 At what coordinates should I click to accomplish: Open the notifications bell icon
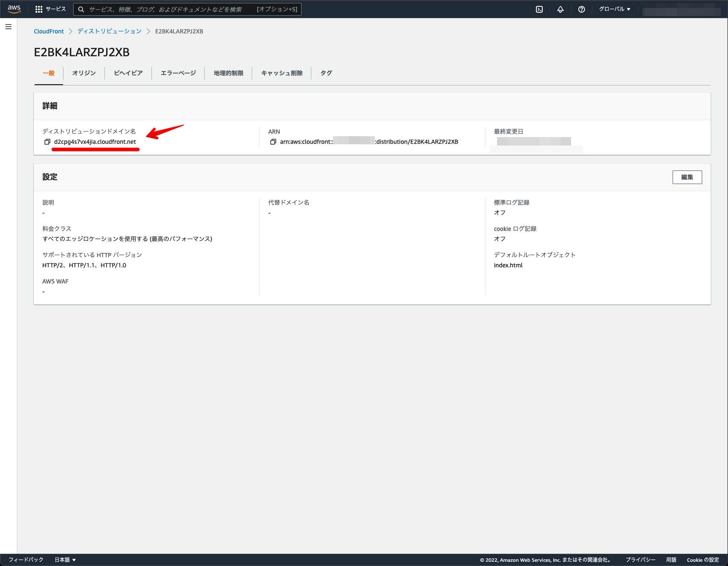tap(560, 9)
